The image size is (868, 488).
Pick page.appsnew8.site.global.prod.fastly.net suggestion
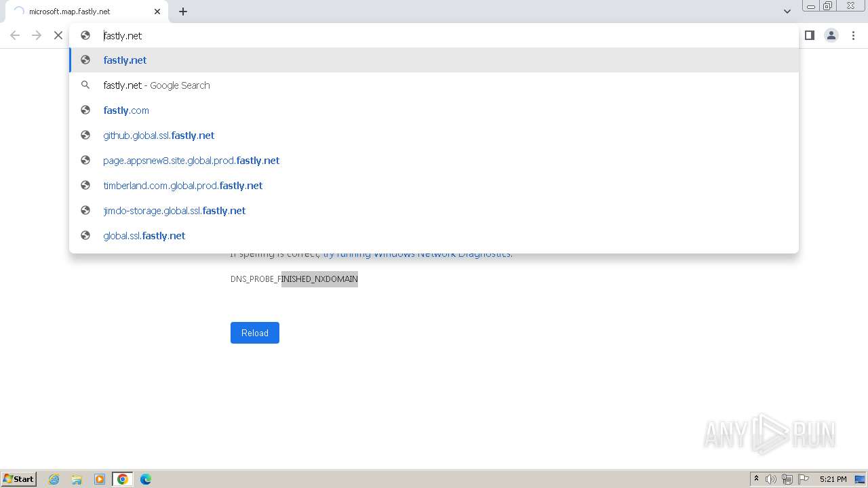point(434,160)
